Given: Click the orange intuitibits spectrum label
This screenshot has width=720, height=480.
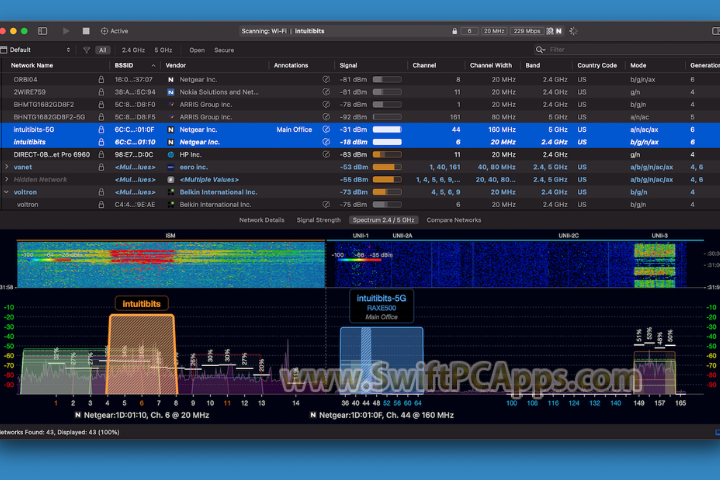Looking at the screenshot, I should coord(141,304).
